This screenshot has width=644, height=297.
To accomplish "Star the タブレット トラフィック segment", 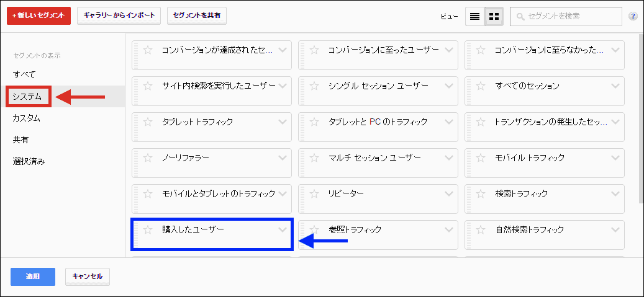I will click(x=148, y=122).
